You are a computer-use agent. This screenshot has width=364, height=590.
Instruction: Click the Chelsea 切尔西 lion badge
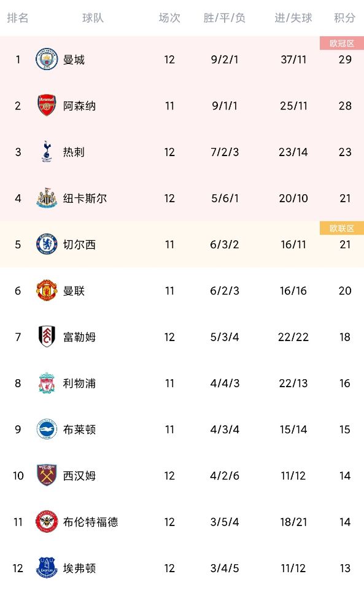tap(47, 244)
